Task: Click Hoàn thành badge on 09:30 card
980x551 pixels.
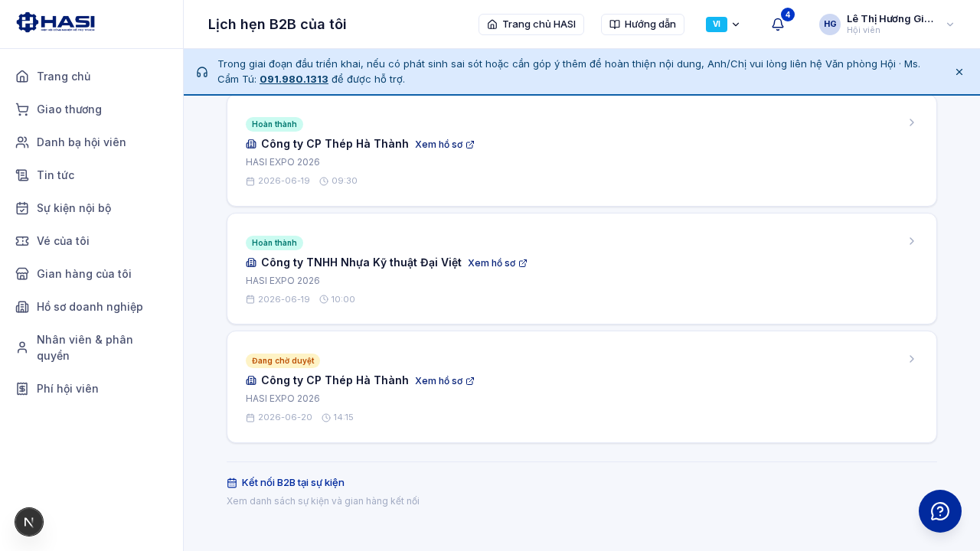Action: (274, 124)
